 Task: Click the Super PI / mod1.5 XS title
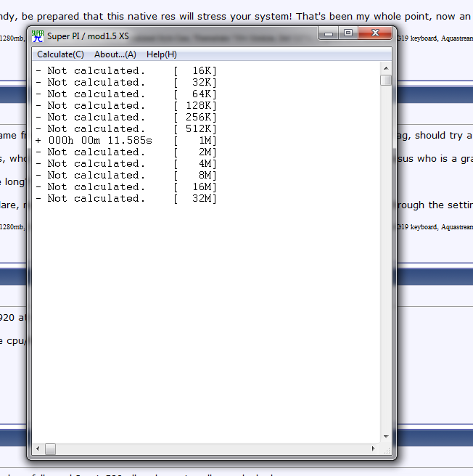click(x=88, y=36)
